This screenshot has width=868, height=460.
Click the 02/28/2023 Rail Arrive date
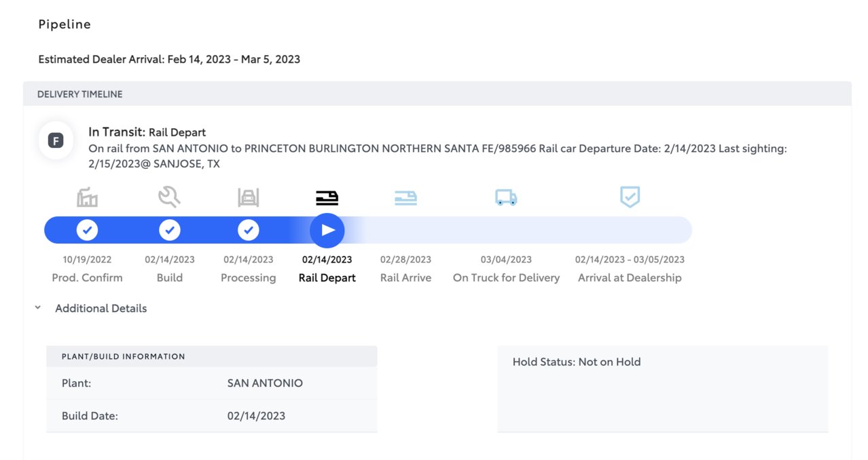(406, 259)
